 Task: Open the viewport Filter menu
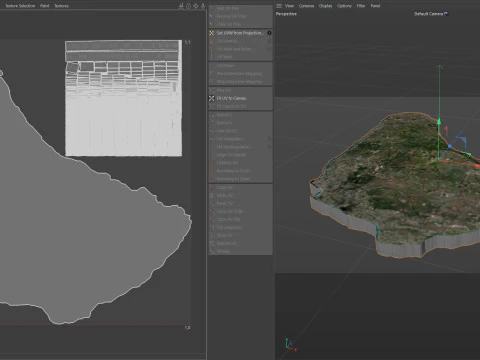[x=361, y=6]
